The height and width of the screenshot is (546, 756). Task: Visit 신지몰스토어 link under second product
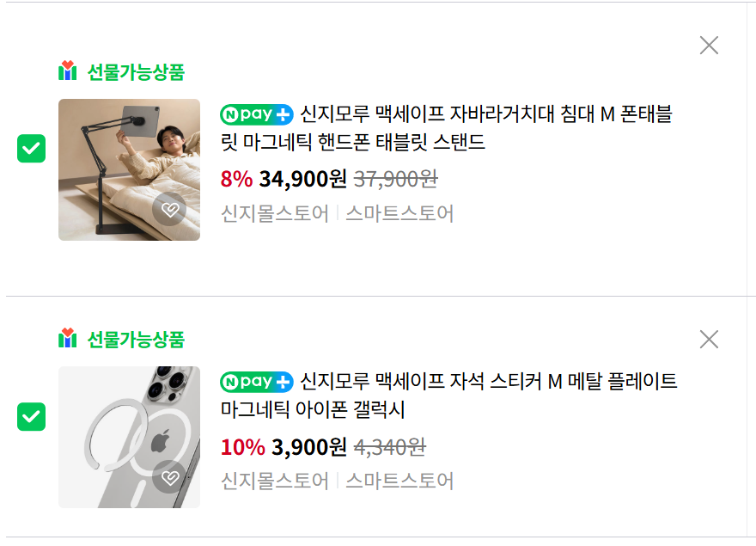click(275, 481)
